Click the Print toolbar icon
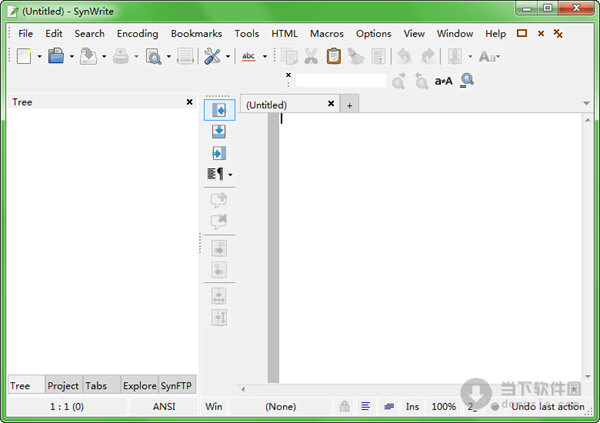Viewport: 600px width, 423px height. (121, 56)
